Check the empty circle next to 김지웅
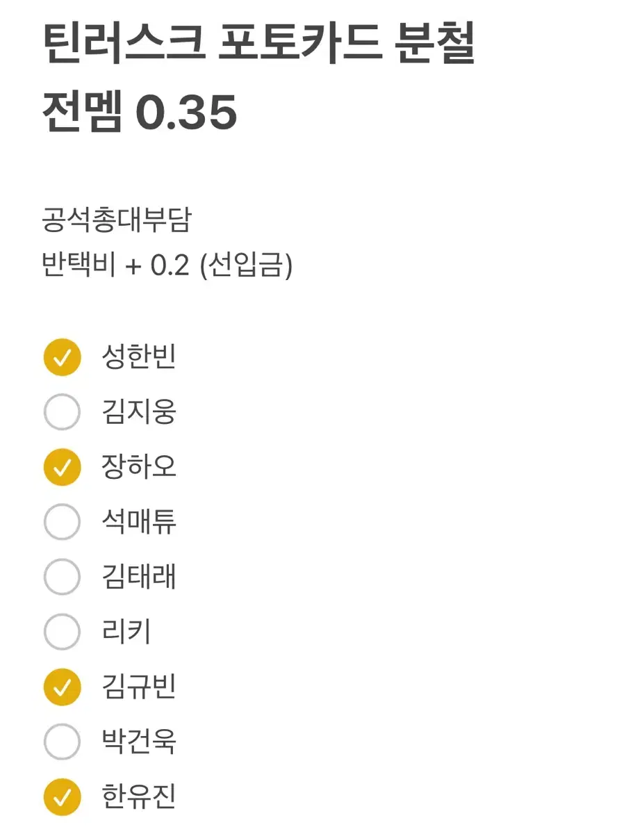Image resolution: width=644 pixels, height=834 pixels. [62, 412]
